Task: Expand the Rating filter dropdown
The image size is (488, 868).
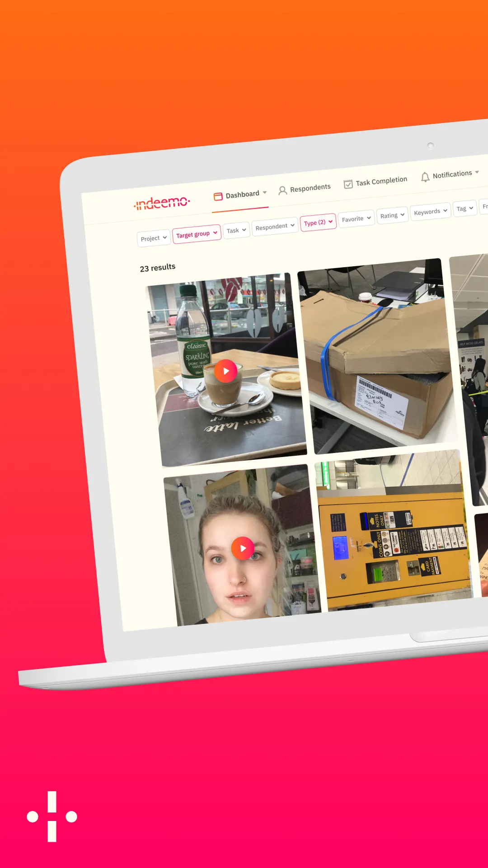Action: (392, 215)
